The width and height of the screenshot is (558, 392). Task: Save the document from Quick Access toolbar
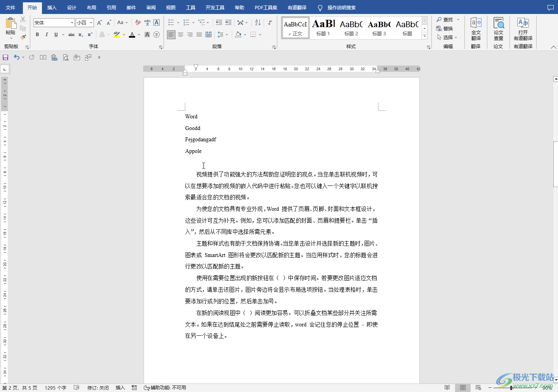(5, 57)
